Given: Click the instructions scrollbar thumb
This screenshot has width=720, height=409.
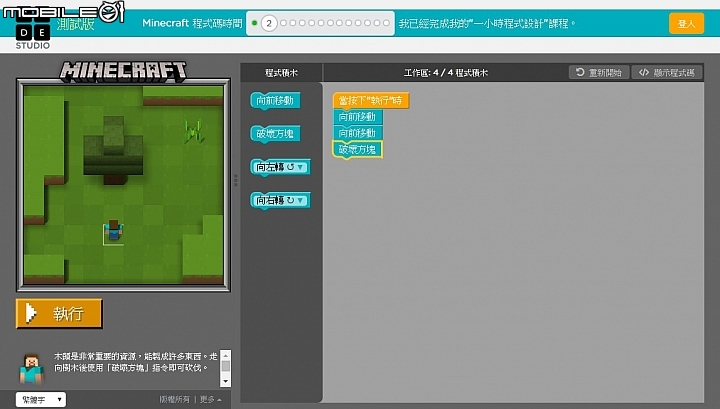Looking at the screenshot, I should pyautogui.click(x=225, y=366).
